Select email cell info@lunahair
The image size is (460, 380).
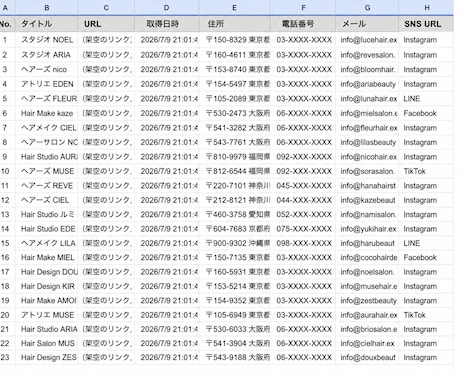(x=367, y=99)
